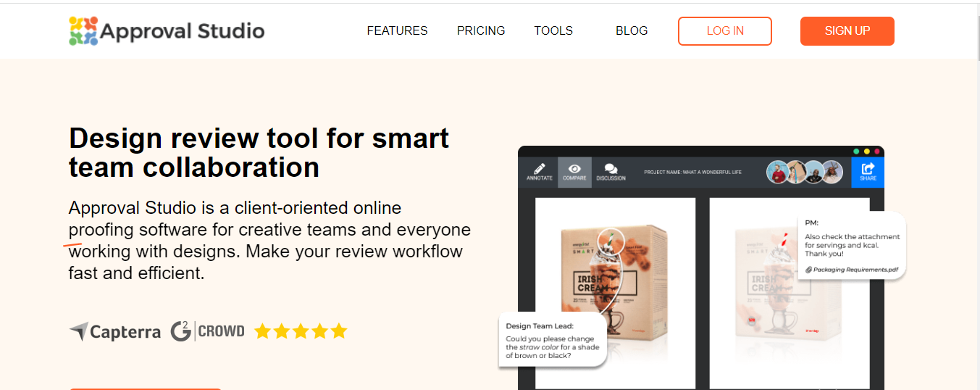Click the Approval Studio logo
This screenshot has width=980, height=390.
pos(167,31)
